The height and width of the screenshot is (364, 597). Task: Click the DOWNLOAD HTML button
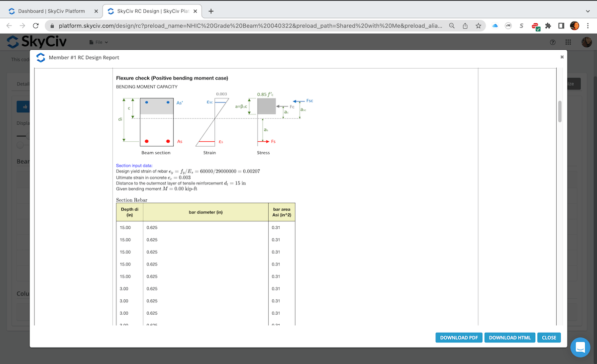pyautogui.click(x=509, y=337)
